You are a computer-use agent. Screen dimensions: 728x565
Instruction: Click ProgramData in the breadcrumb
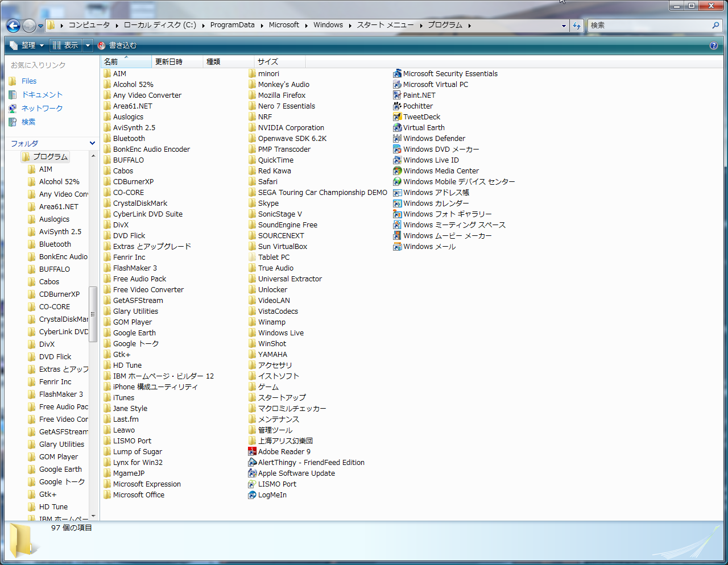click(232, 25)
